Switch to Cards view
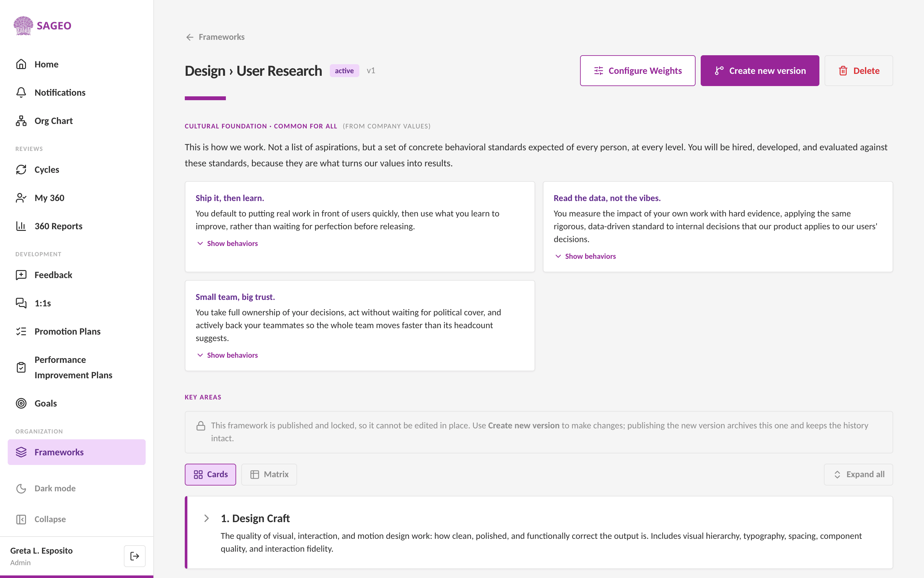The image size is (924, 578). pos(210,474)
